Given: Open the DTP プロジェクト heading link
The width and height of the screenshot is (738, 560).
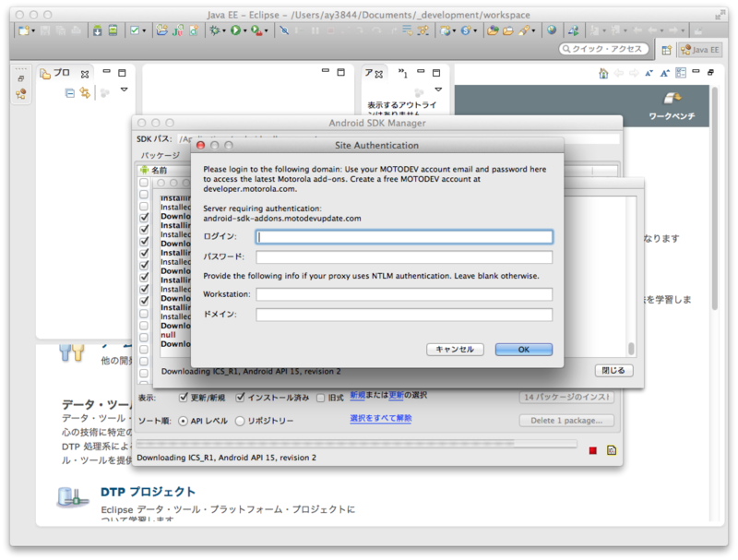Looking at the screenshot, I should [148, 493].
